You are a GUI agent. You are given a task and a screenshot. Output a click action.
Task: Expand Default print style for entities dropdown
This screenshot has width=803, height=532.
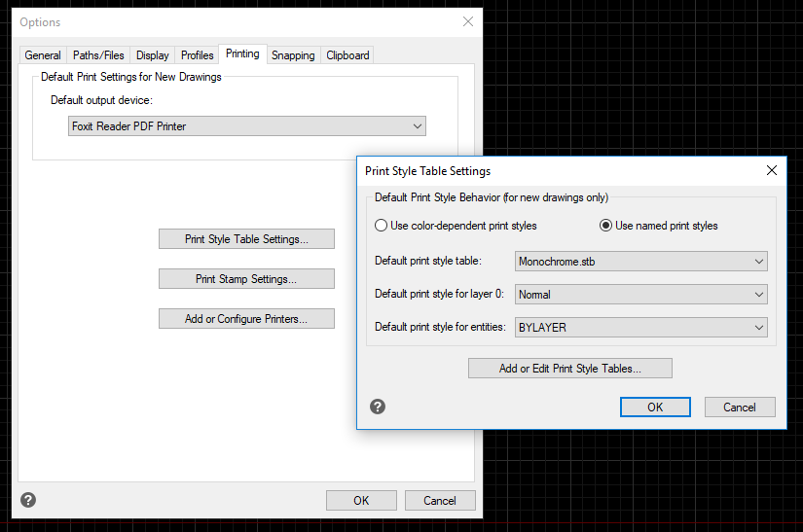pos(640,328)
